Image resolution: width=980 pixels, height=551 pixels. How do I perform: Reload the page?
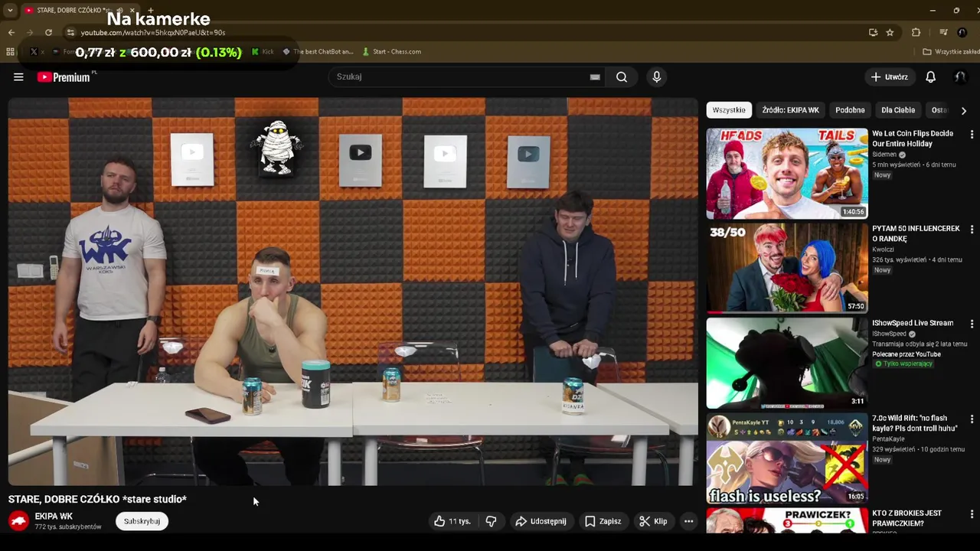48,32
